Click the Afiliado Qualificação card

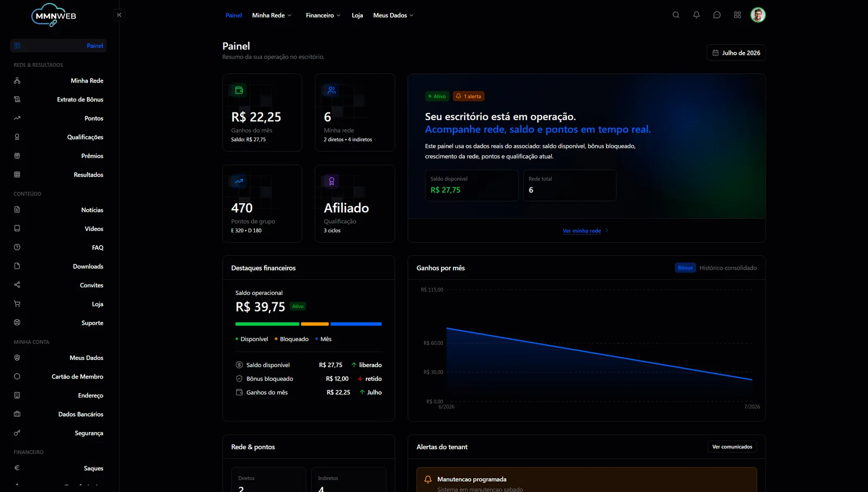click(x=355, y=204)
